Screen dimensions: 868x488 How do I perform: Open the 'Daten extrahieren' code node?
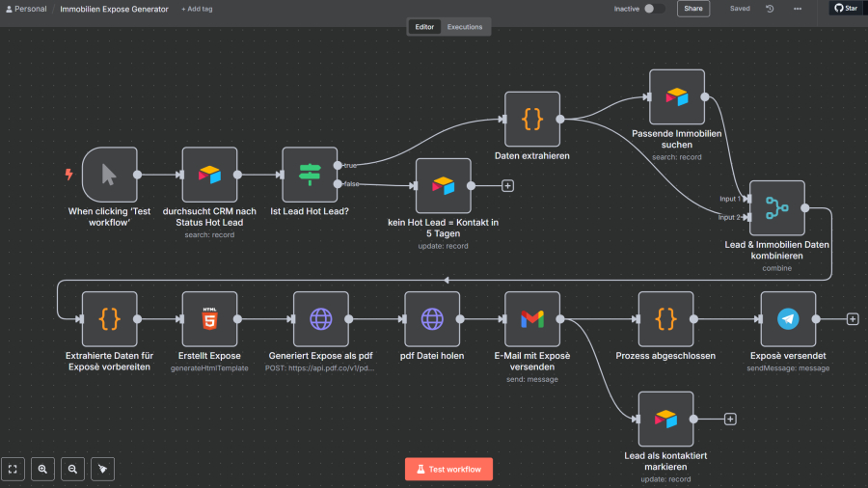[532, 120]
